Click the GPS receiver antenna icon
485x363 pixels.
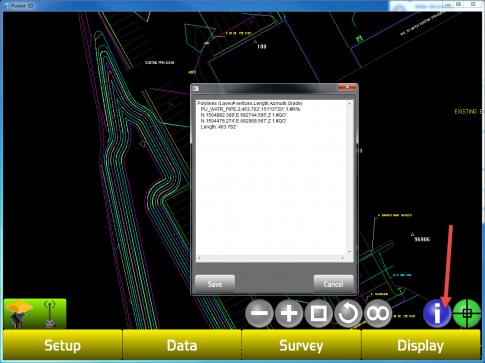tap(19, 314)
